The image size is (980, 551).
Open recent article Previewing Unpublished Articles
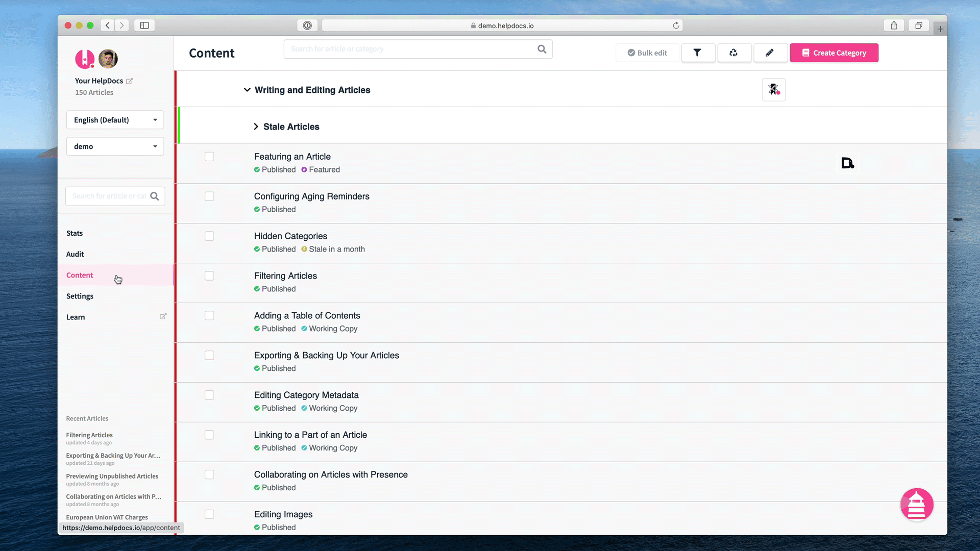point(112,476)
